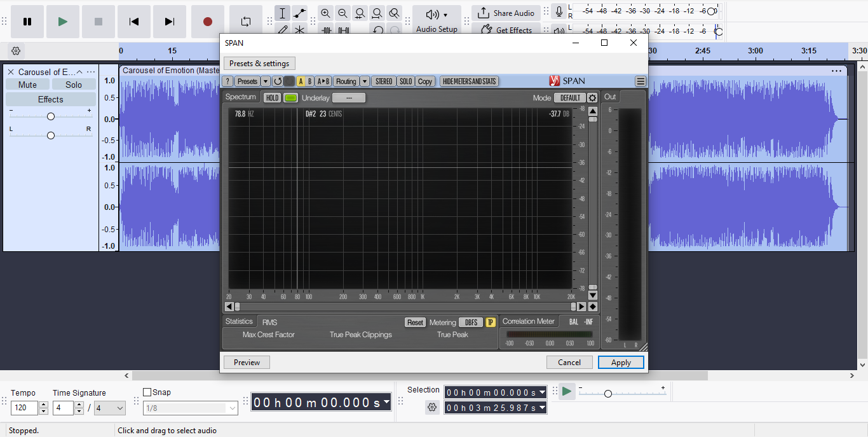Click the Zoom Out magnifier
Screen dimensions: 868x437
342,13
